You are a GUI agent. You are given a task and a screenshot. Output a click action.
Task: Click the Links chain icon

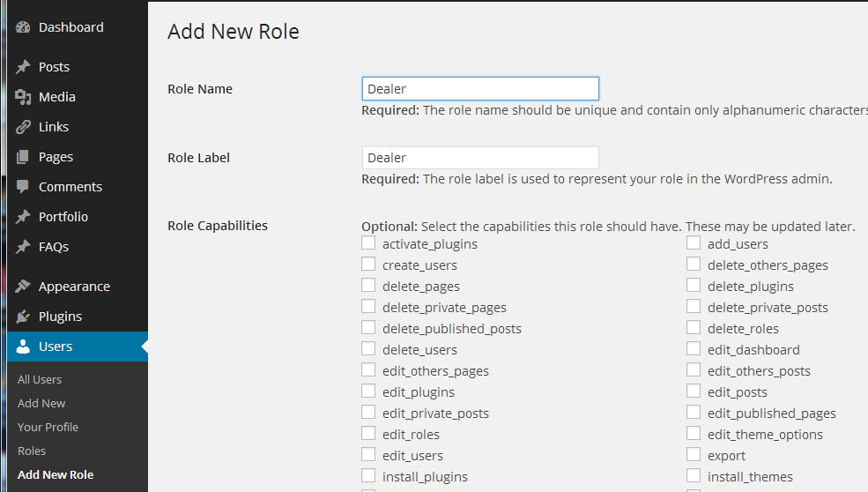pos(23,127)
